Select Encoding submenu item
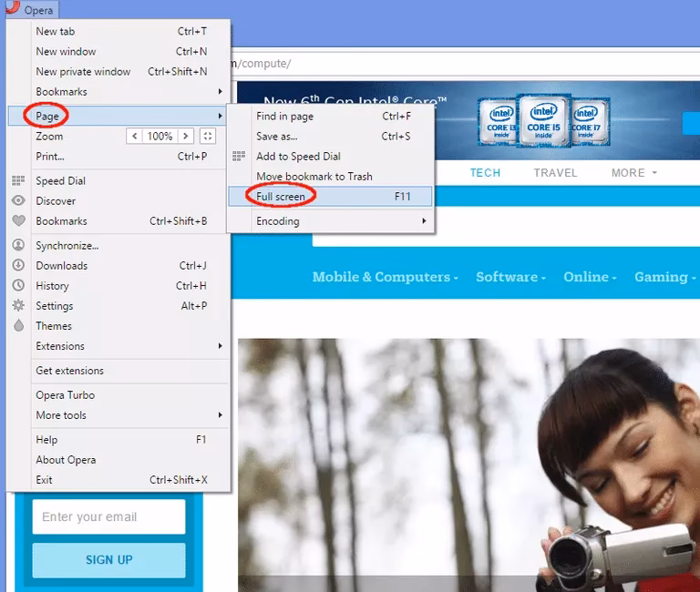 (x=330, y=220)
